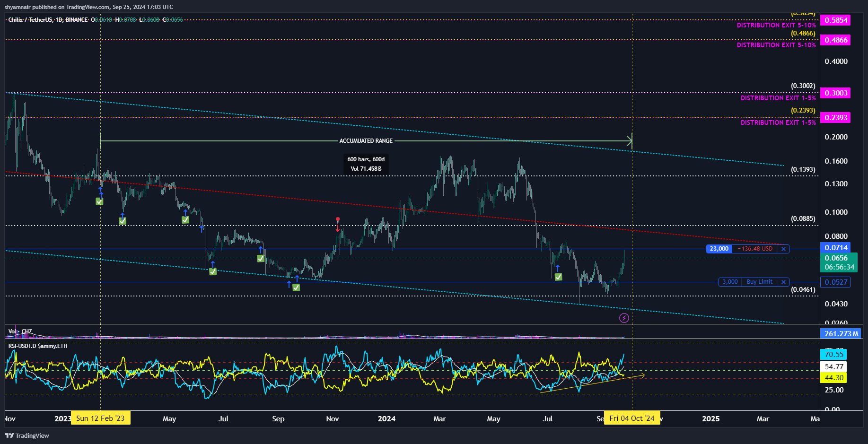Screen dimensions: 868x444
Task: Click the Sun 12 Feb '23 date marker
Action: pyautogui.click(x=100, y=418)
